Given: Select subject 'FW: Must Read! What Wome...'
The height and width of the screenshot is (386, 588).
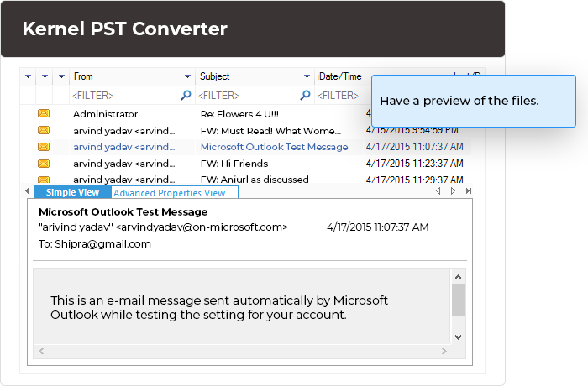Looking at the screenshot, I should (x=270, y=131).
